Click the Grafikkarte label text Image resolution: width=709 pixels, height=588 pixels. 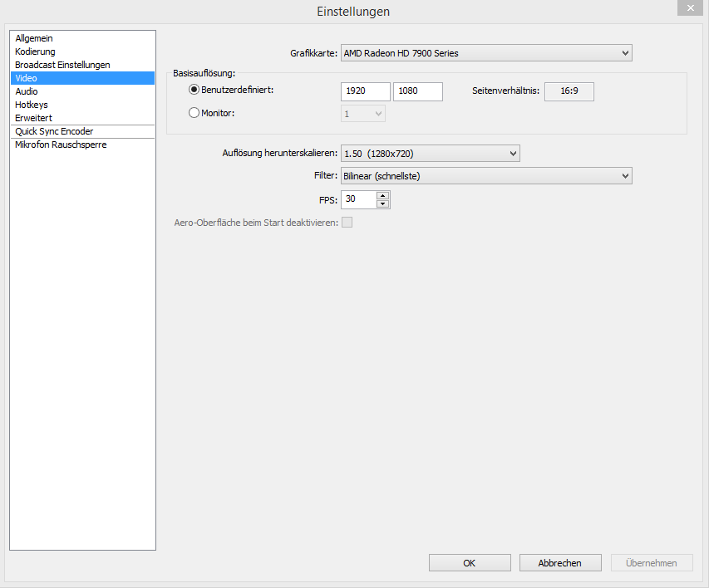point(314,53)
